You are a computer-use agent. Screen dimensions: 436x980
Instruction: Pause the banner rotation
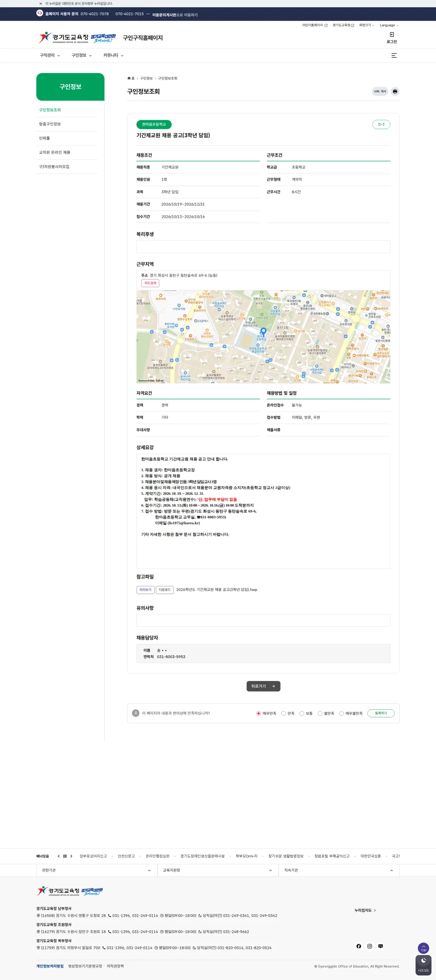point(65,856)
